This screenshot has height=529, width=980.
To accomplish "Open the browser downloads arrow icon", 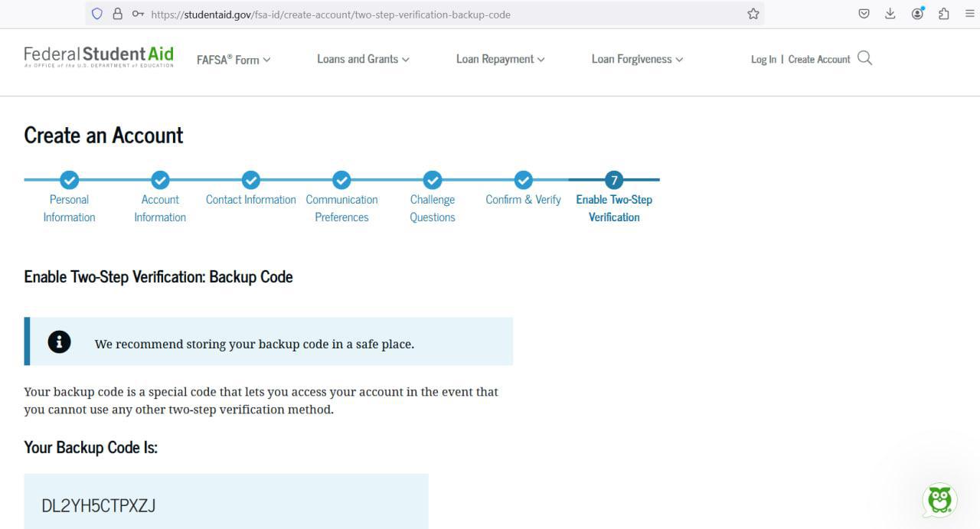I will (890, 14).
